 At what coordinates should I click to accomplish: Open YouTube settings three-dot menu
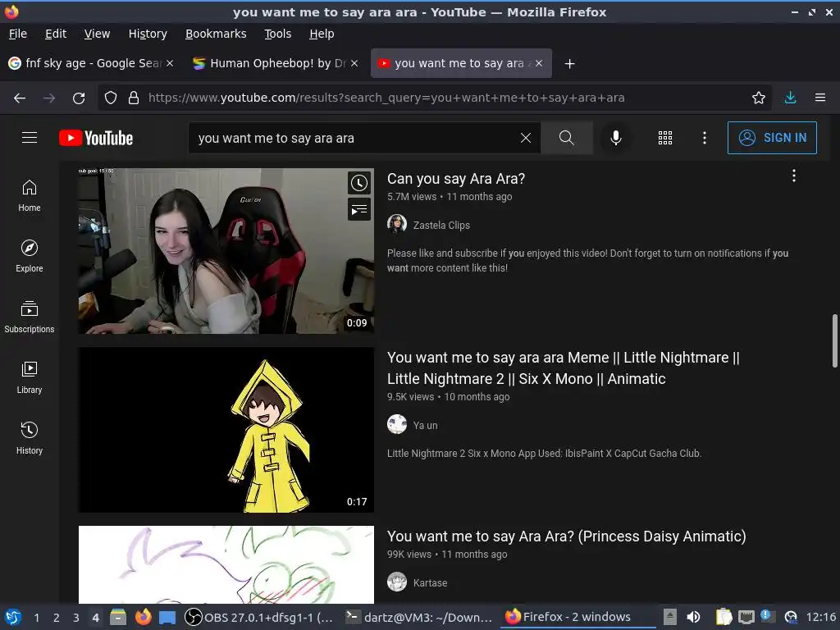pos(705,138)
